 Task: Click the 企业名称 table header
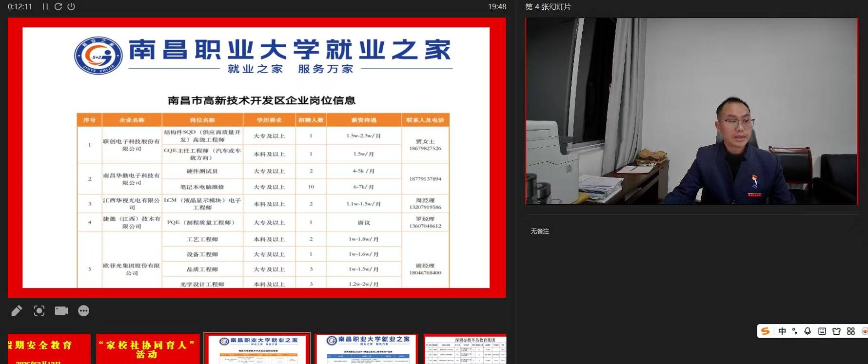pos(132,120)
